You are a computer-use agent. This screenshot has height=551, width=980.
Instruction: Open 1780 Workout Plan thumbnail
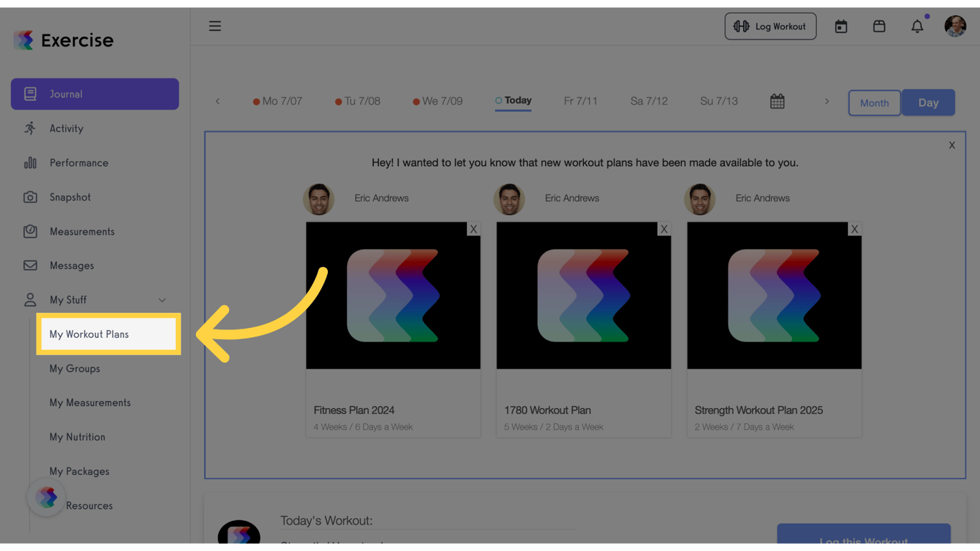(584, 296)
